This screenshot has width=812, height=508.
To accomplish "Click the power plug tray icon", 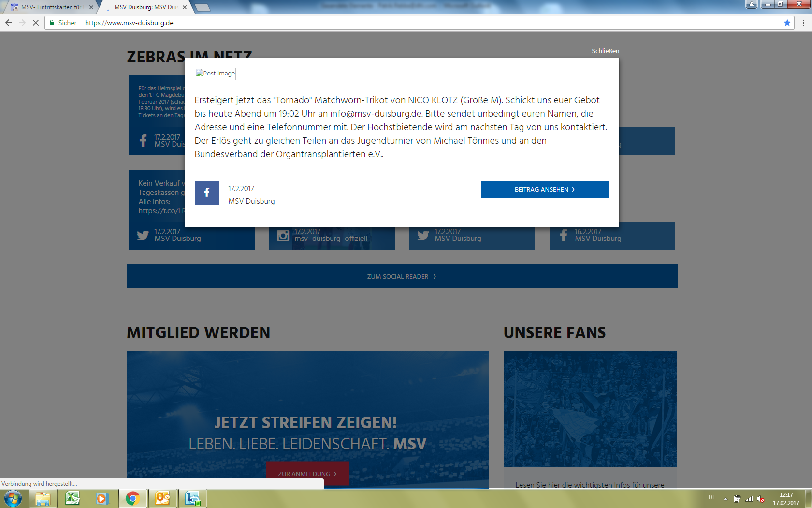I will point(737,499).
